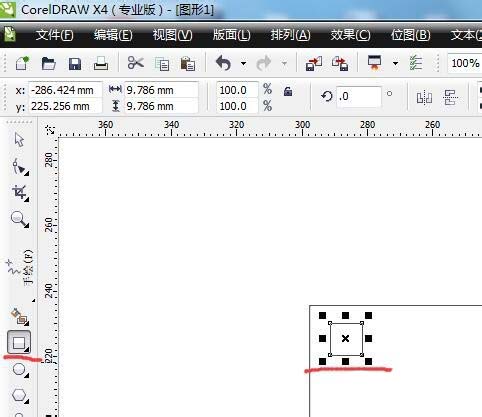
Task: Open the 100% zoom level combo box
Action: [x=465, y=63]
